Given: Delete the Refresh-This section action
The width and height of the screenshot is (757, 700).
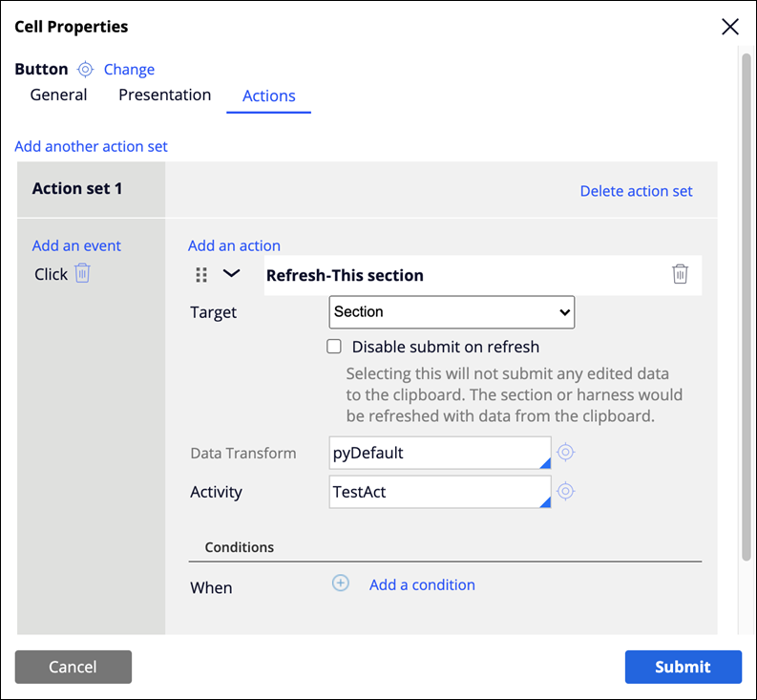Looking at the screenshot, I should pos(680,274).
